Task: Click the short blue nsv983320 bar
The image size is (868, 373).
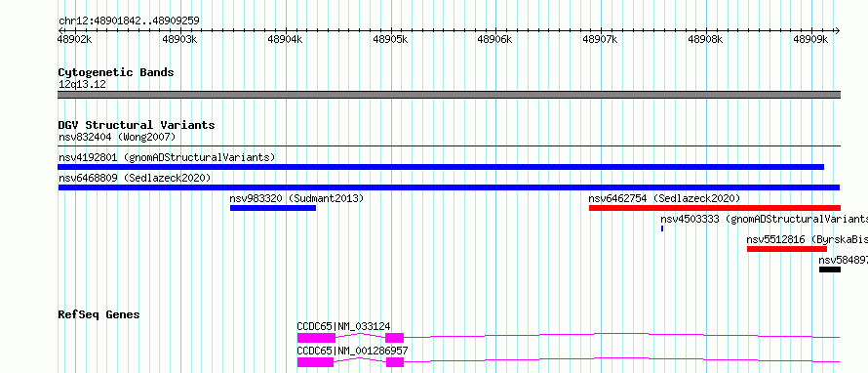Action: (273, 208)
